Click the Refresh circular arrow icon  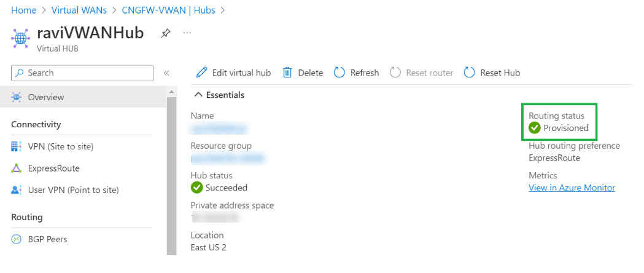(339, 73)
